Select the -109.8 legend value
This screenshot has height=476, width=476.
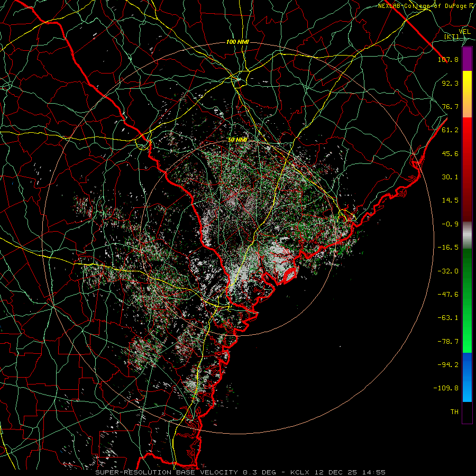[x=446, y=388]
